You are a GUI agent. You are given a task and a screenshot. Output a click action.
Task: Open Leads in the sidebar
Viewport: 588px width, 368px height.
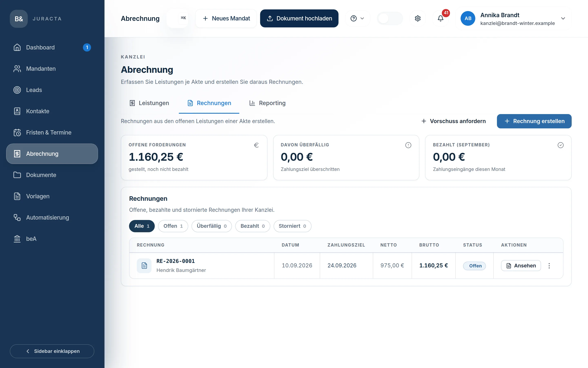pos(52,90)
